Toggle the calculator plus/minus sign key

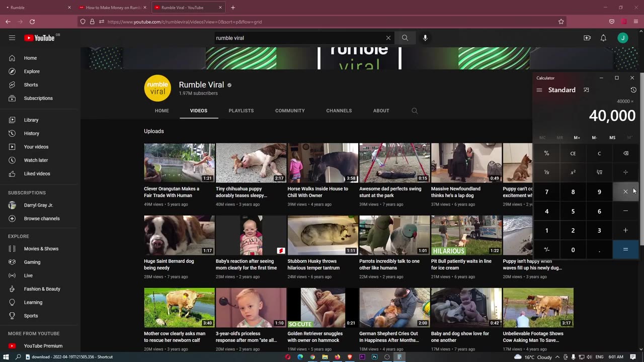click(546, 250)
